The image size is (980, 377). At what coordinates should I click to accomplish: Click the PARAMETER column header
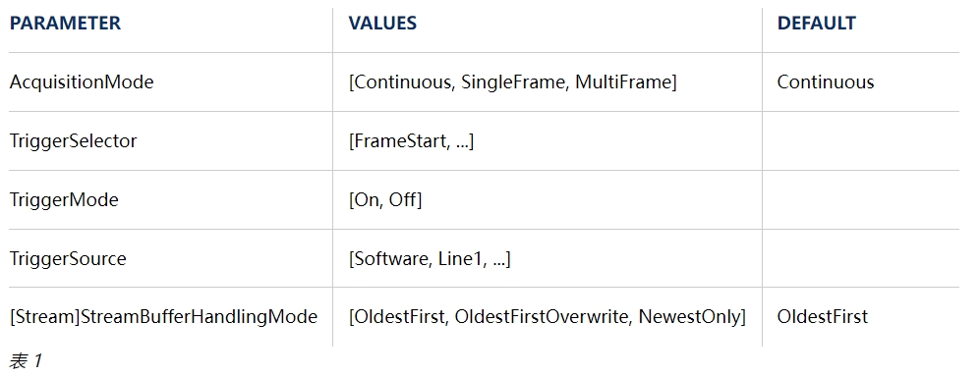65,24
